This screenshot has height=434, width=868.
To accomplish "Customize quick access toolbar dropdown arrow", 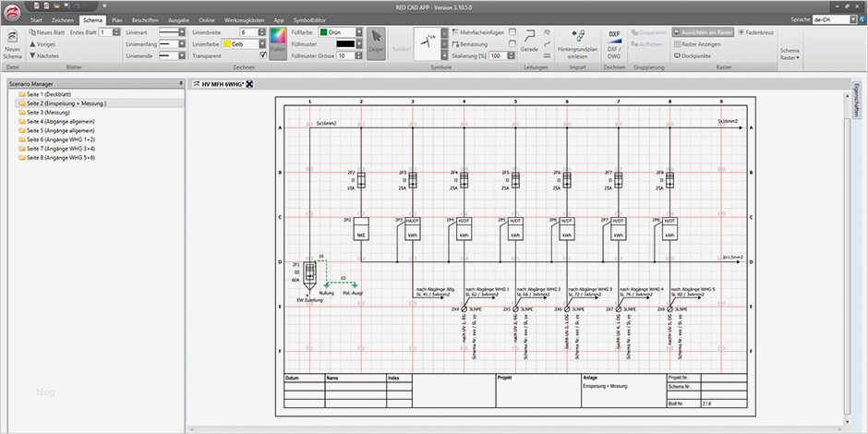I will click(104, 6).
